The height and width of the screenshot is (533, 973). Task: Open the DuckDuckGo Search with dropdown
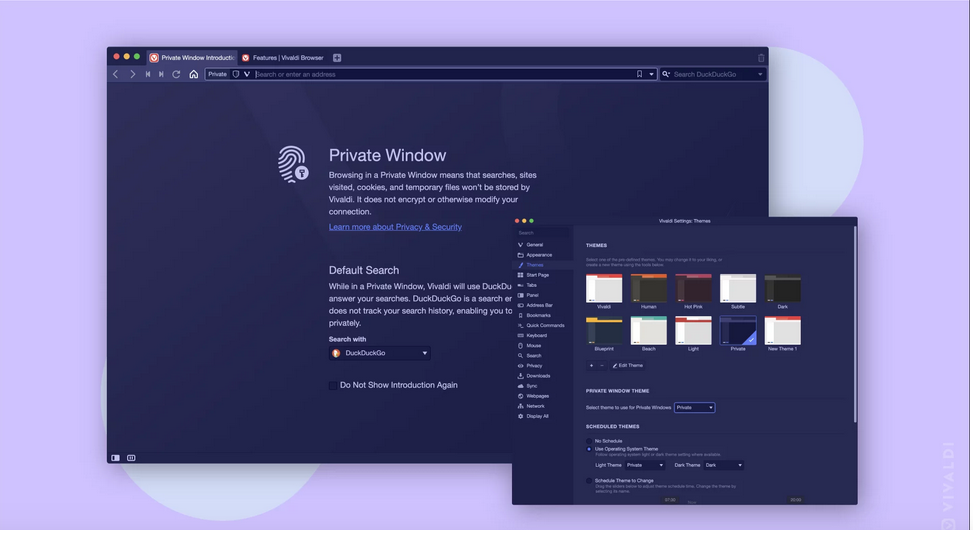coord(380,353)
